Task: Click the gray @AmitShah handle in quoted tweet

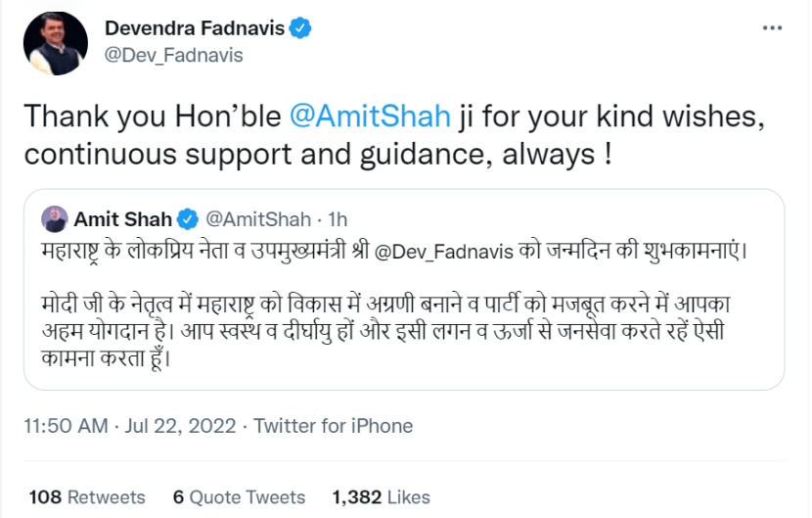Action: [256, 217]
